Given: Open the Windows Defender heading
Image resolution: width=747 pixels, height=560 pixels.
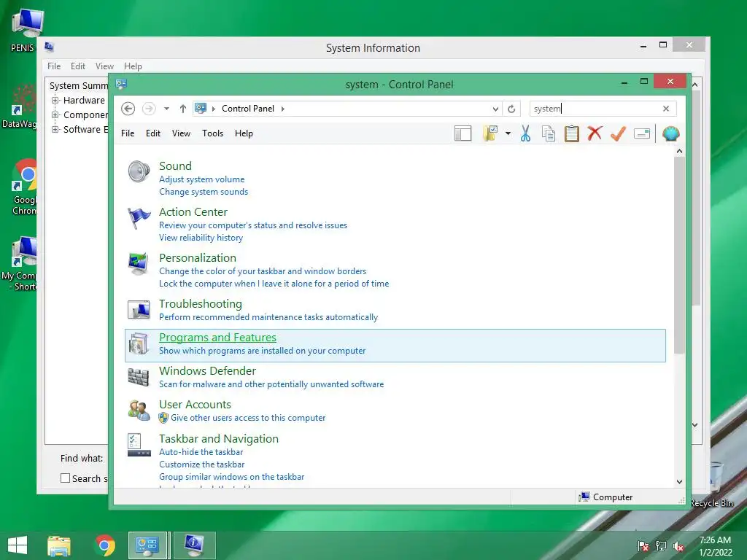Looking at the screenshot, I should pos(207,371).
